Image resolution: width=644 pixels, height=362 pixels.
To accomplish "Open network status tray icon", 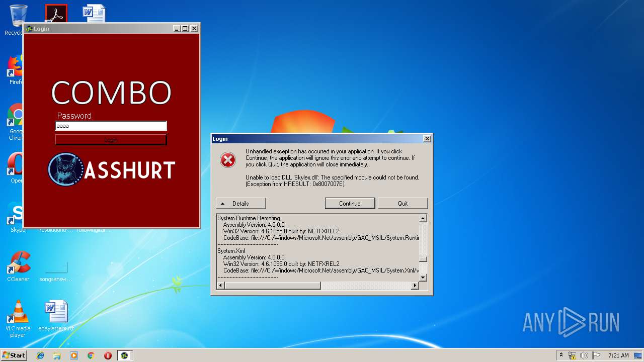I will point(572,355).
